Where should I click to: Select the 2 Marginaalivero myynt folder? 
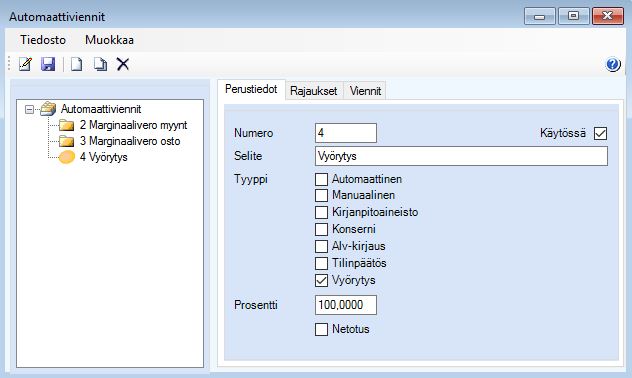pyautogui.click(x=123, y=125)
